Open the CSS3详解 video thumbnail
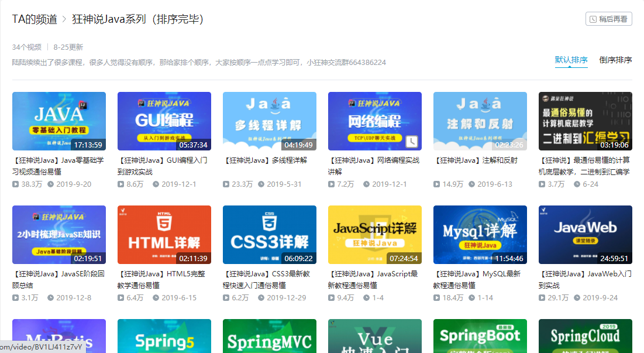This screenshot has height=353, width=644. [270, 235]
